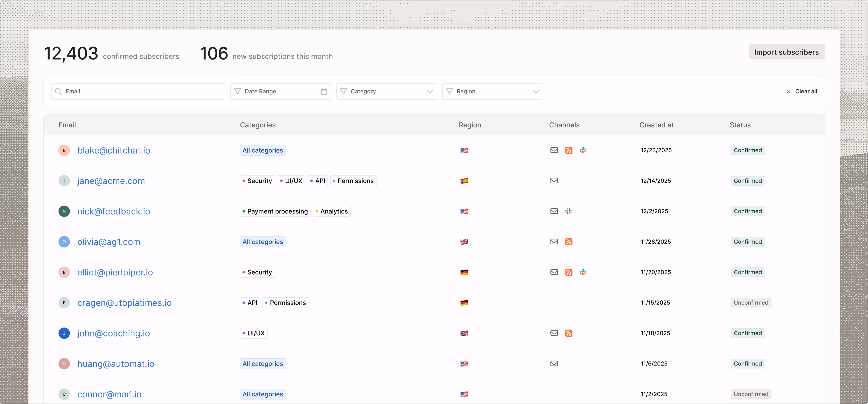Click All categories tag for blake@chitchat.io
868x404 pixels.
(x=263, y=150)
